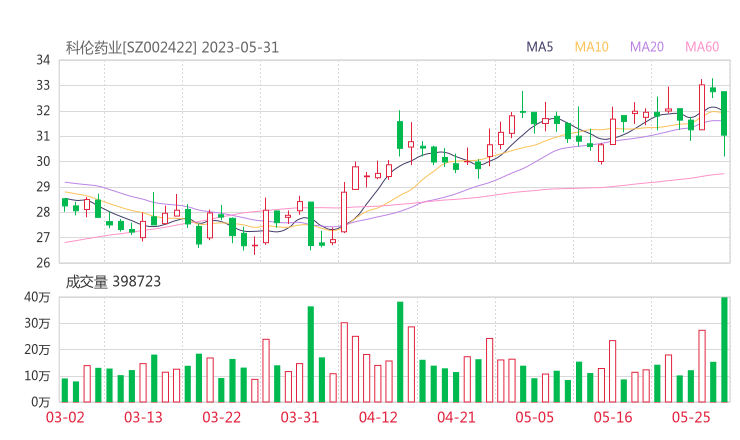740x440 pixels.
Task: Click the 05-05 date axis label
Action: (535, 417)
